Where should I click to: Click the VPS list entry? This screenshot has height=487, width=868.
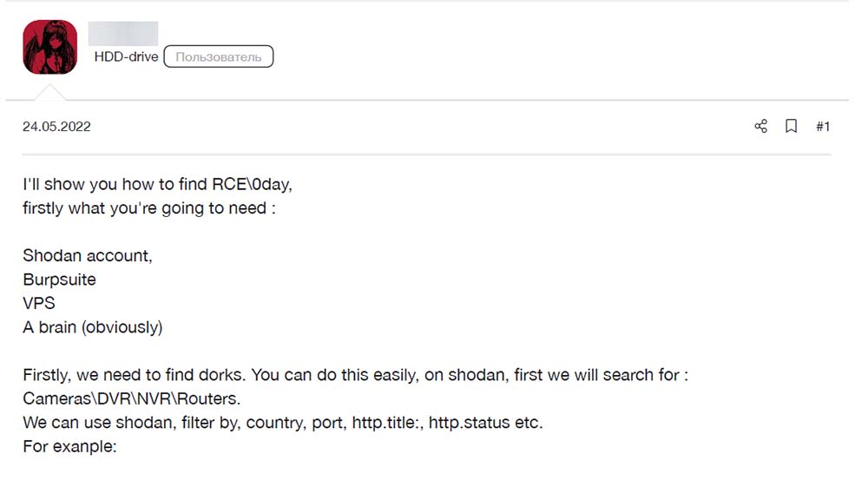click(38, 304)
